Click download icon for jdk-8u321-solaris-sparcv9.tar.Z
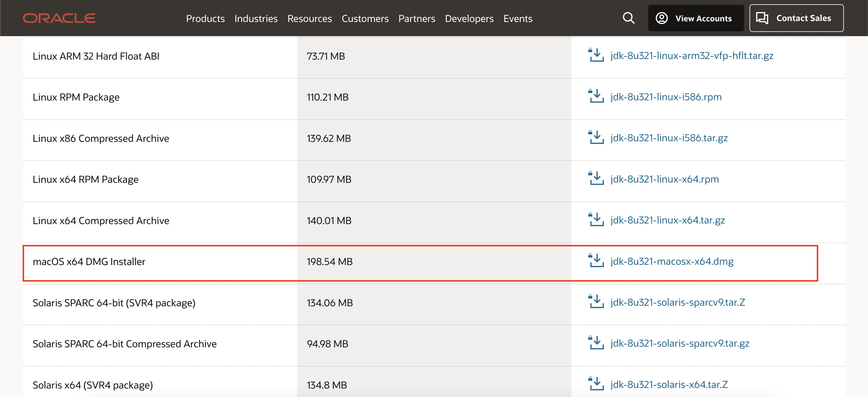This screenshot has width=868, height=397. (596, 302)
